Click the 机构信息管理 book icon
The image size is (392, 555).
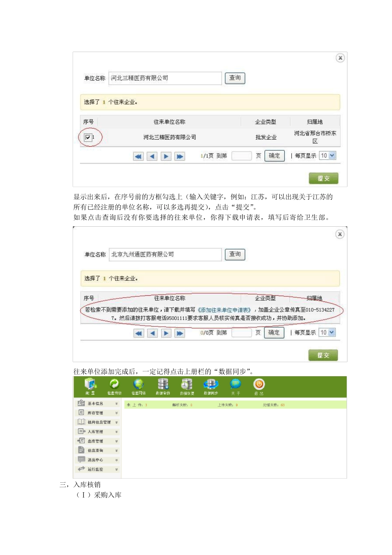pos(81,422)
